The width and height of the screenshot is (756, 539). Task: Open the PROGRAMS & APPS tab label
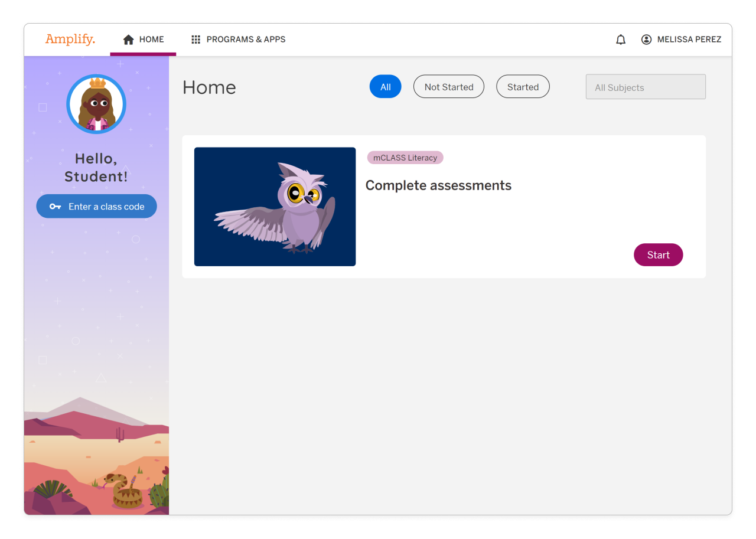(246, 40)
